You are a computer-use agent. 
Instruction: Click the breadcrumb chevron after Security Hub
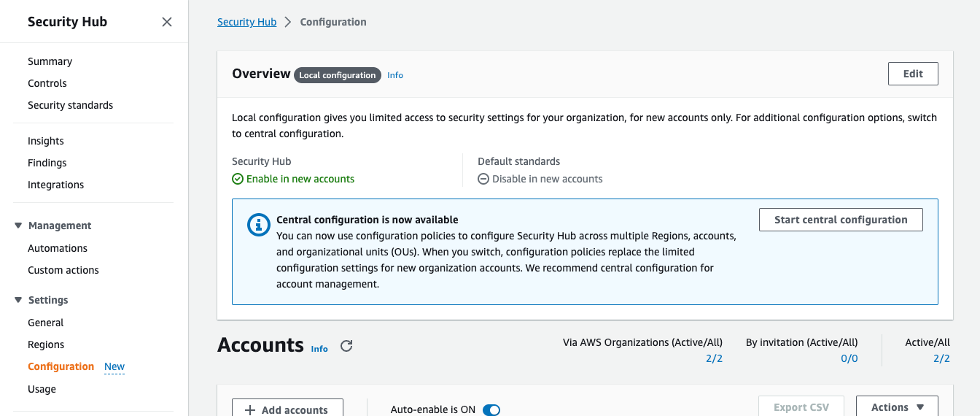pyautogui.click(x=288, y=22)
